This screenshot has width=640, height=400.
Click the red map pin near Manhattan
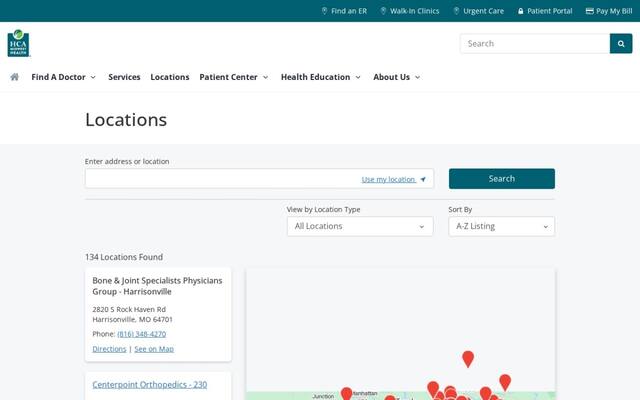(347, 393)
